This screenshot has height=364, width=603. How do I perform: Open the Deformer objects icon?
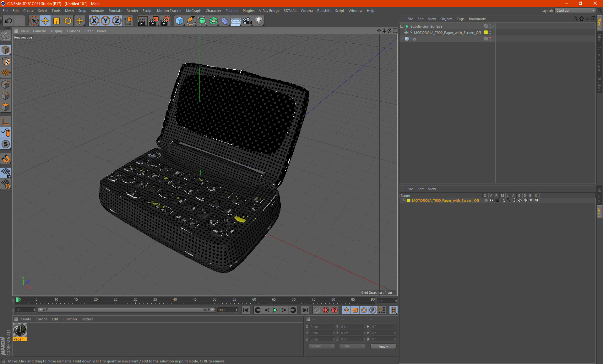point(225,21)
